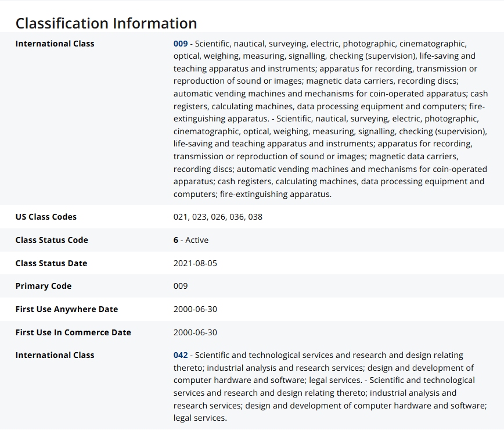Image resolution: width=504 pixels, height=430 pixels.
Task: Select the date 2021-08-05
Action: coord(195,263)
